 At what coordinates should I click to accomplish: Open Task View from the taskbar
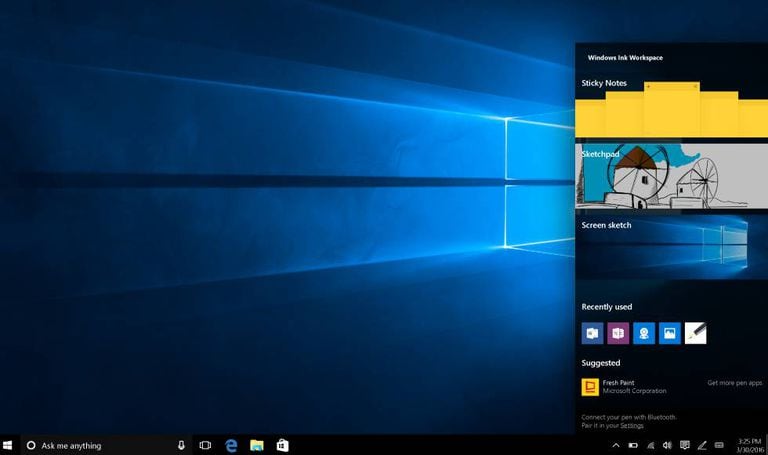205,445
